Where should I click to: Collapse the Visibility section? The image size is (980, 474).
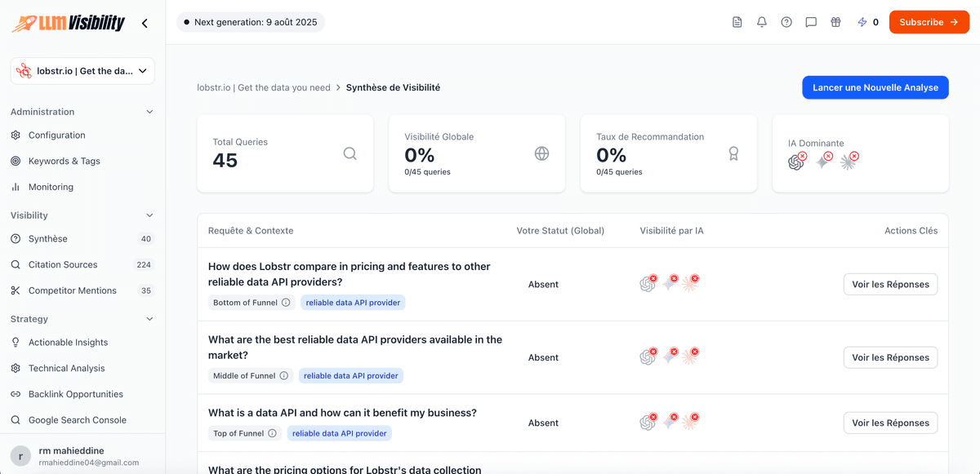pyautogui.click(x=149, y=215)
